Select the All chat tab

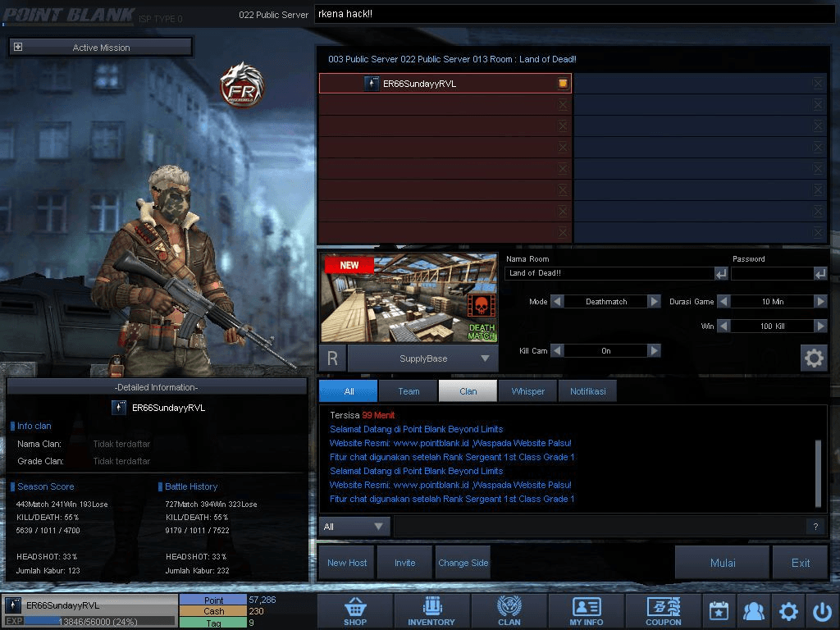pyautogui.click(x=348, y=391)
